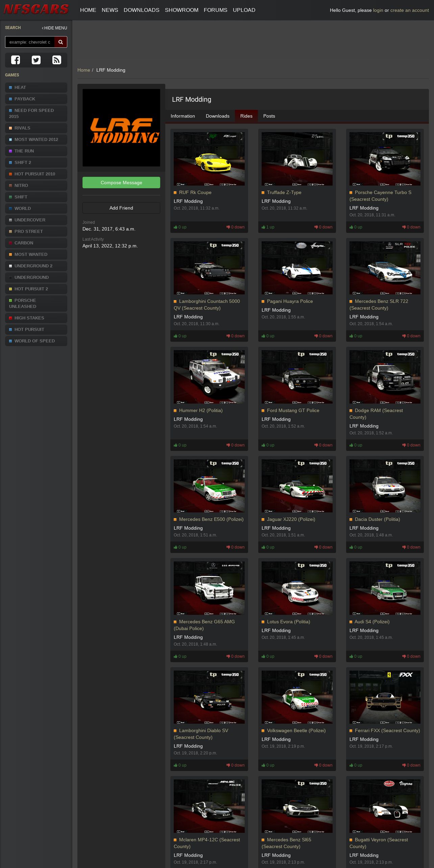Go to Home via breadcrumb link
Viewport: 434px width, 868px height.
tap(83, 70)
